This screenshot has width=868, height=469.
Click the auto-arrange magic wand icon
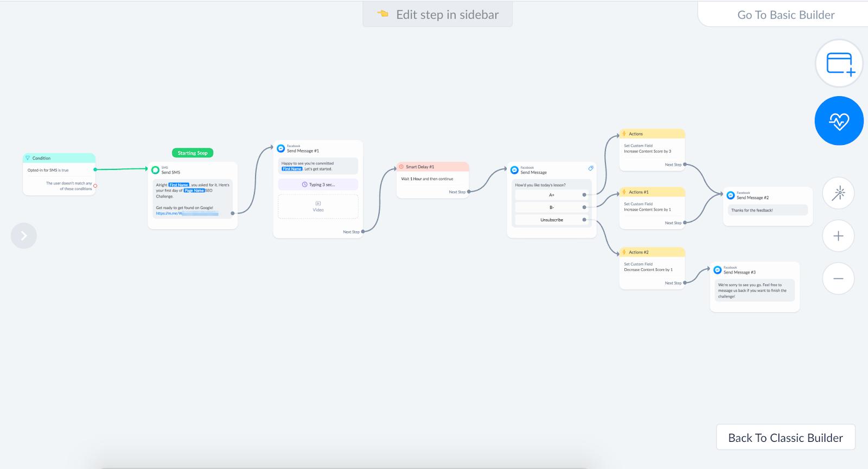click(x=839, y=193)
